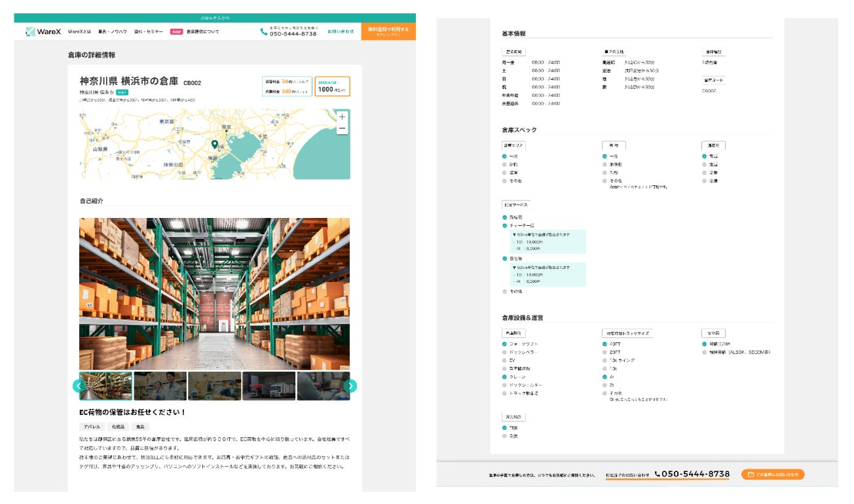Viewport: 854px width, 504px height.
Task: Click the warehouse code CB002 beside the title
Action: click(x=193, y=83)
